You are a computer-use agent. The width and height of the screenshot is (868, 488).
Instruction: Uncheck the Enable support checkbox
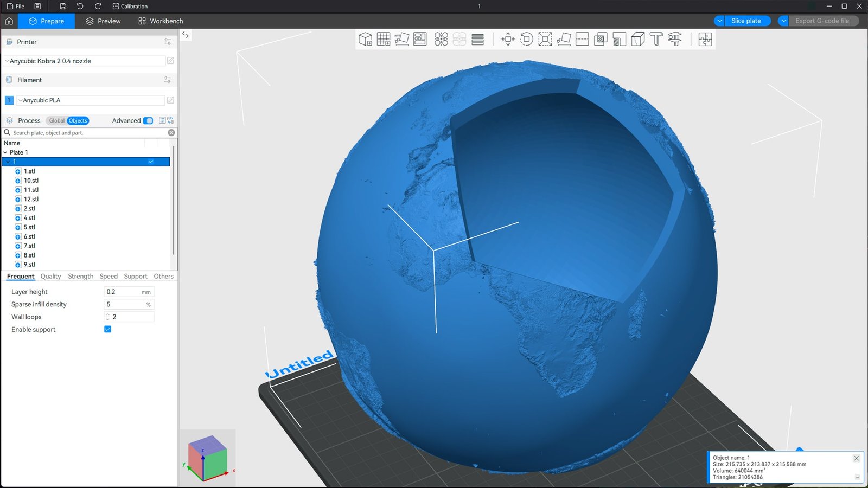pyautogui.click(x=107, y=329)
